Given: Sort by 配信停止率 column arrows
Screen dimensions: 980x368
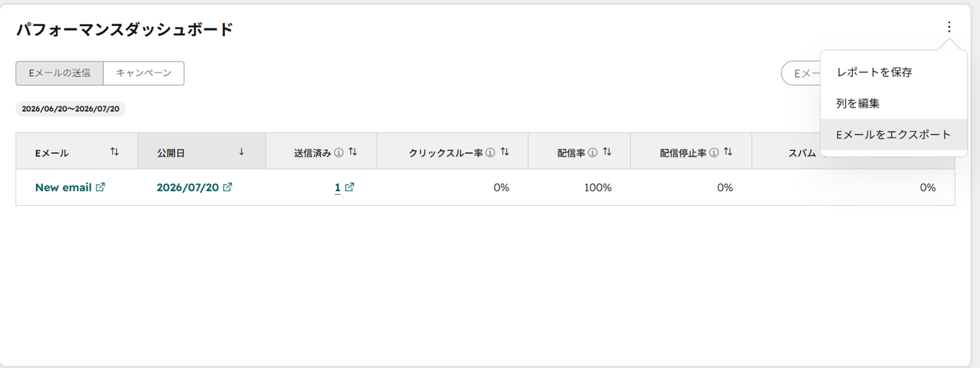Looking at the screenshot, I should tap(728, 152).
